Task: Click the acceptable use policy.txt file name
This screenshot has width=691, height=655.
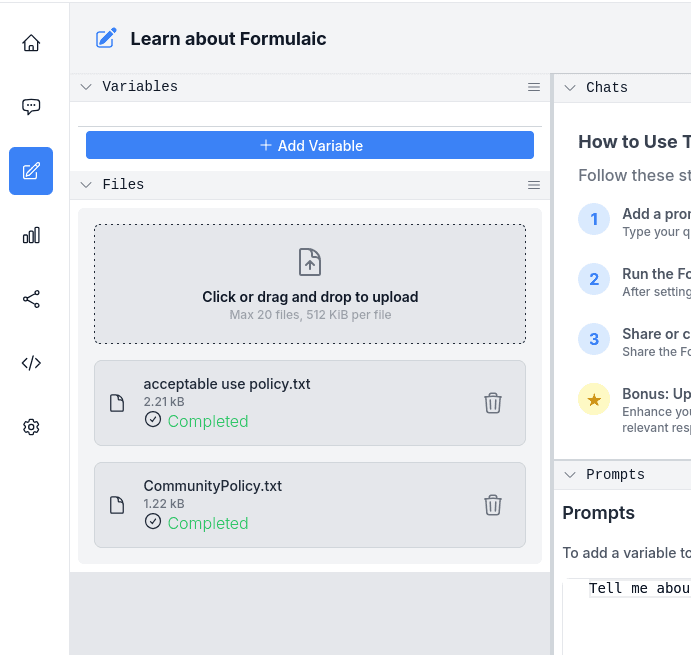Action: click(x=227, y=384)
